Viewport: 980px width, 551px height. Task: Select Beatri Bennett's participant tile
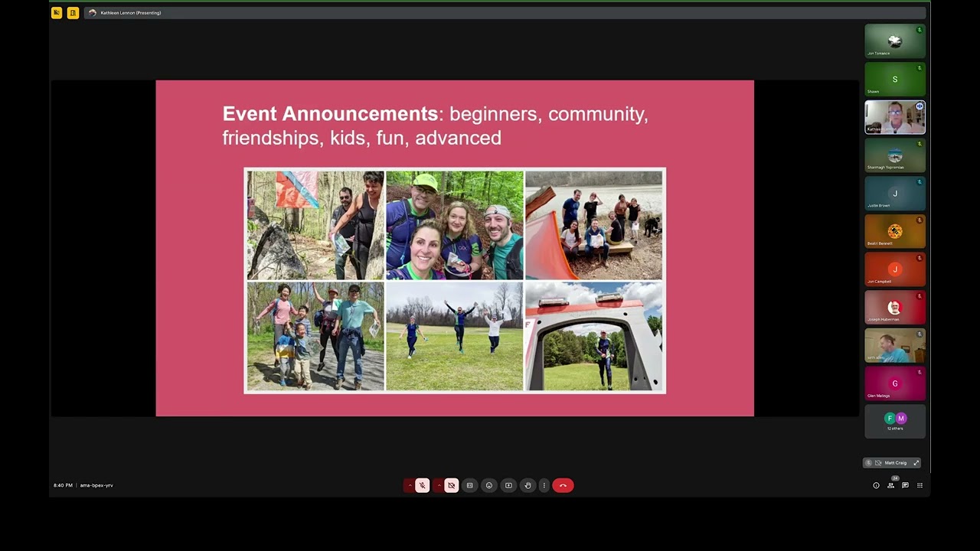[895, 231]
